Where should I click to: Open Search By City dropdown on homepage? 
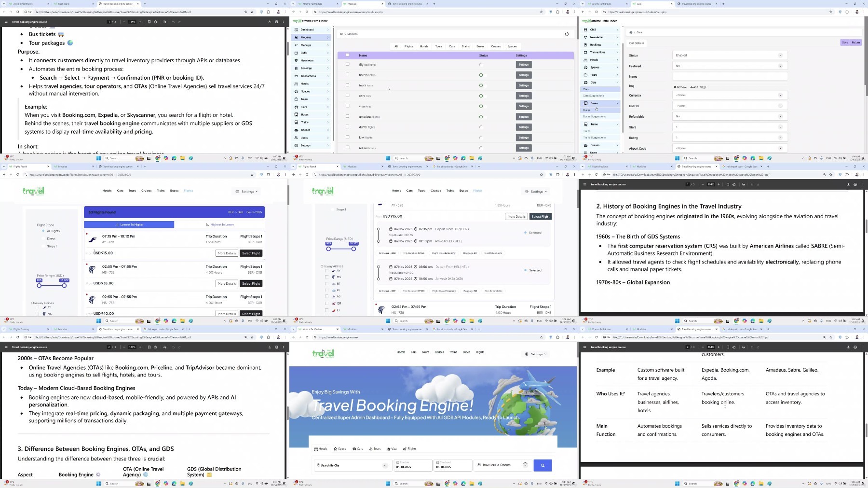pyautogui.click(x=352, y=465)
